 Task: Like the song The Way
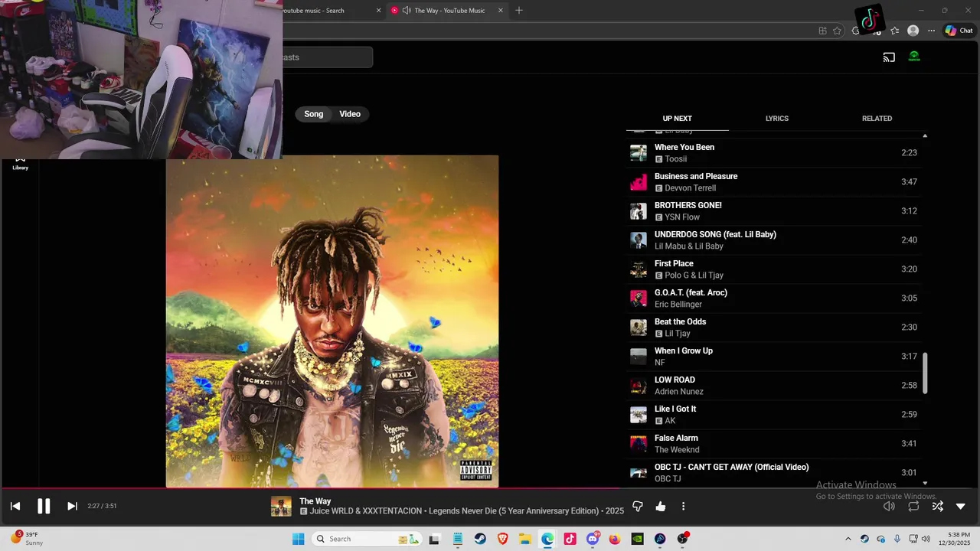click(660, 506)
